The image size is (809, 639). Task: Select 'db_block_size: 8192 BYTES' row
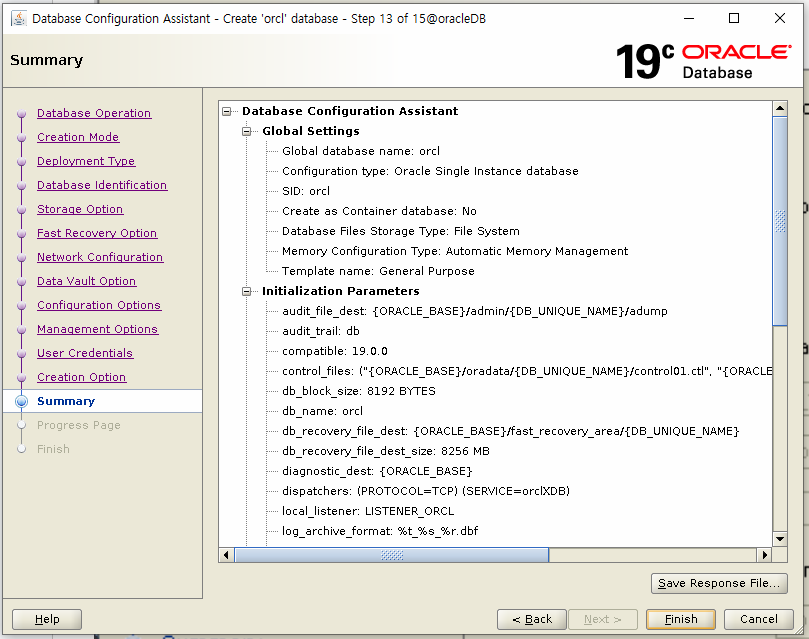359,391
